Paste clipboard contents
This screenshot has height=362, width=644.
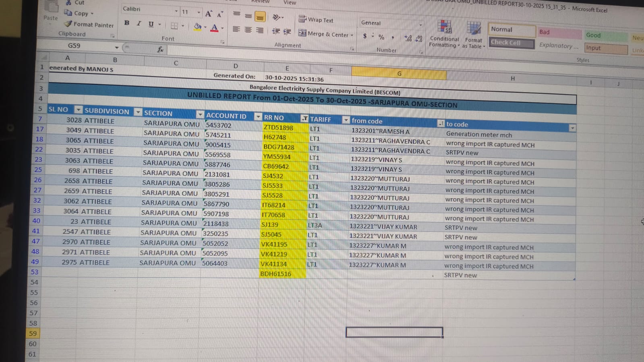click(x=51, y=11)
